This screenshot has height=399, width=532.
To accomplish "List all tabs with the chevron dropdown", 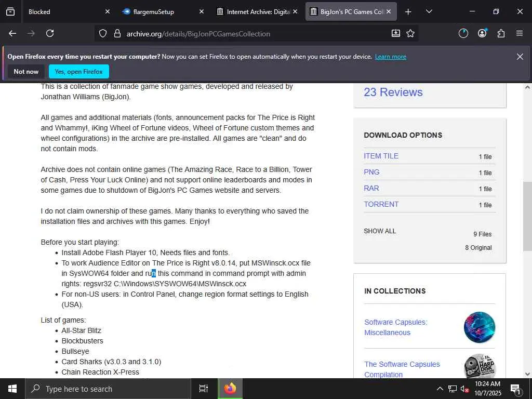I will tap(429, 11).
